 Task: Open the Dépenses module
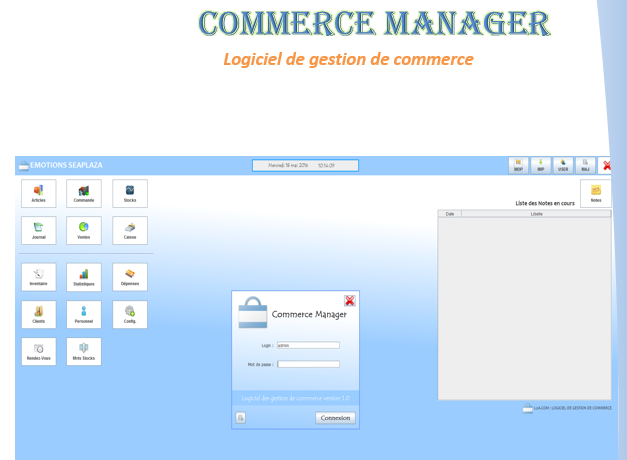130,277
